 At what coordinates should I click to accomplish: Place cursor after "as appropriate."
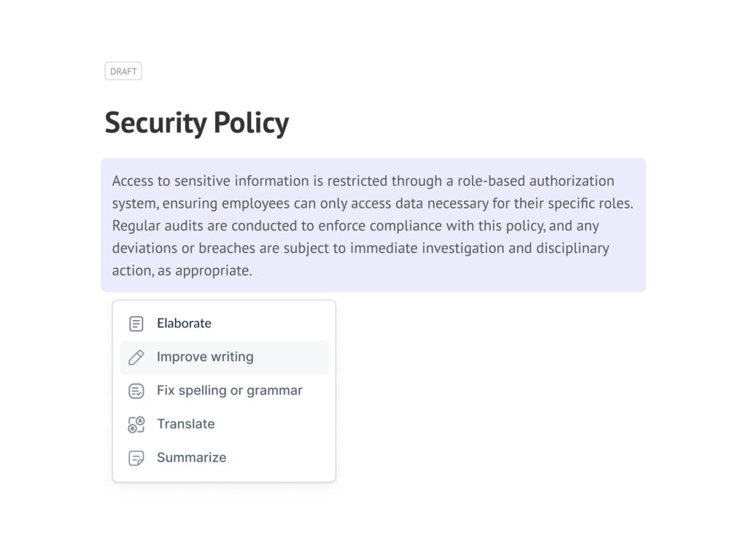point(253,271)
